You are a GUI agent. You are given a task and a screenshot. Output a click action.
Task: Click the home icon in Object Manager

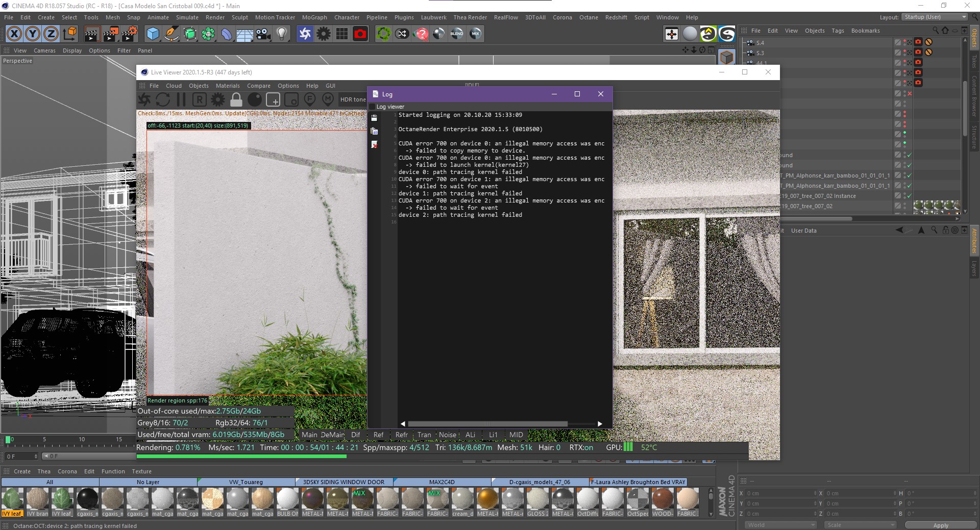(x=945, y=31)
